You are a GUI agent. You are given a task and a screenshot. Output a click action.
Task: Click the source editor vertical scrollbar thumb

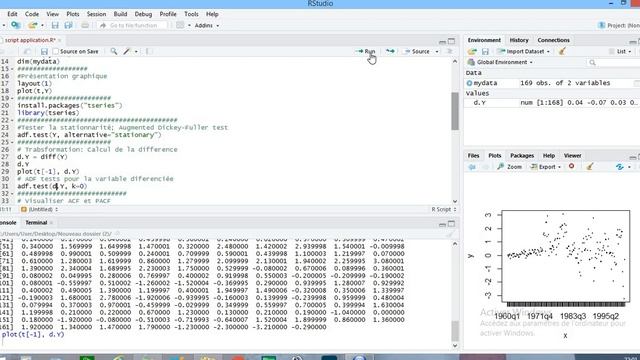455,111
